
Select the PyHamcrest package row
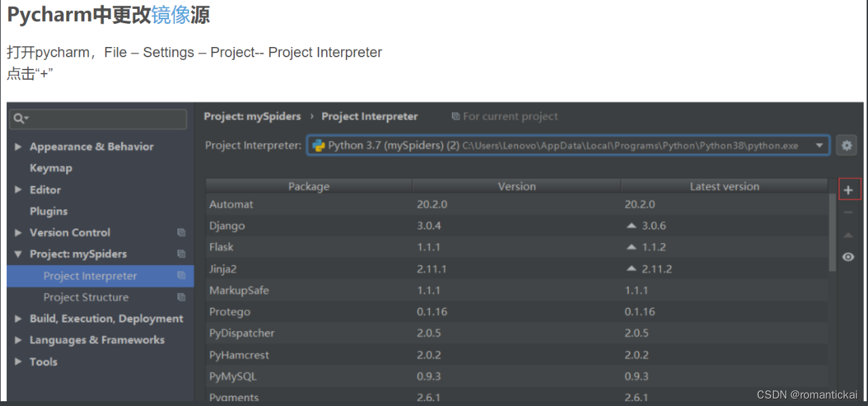pos(517,355)
